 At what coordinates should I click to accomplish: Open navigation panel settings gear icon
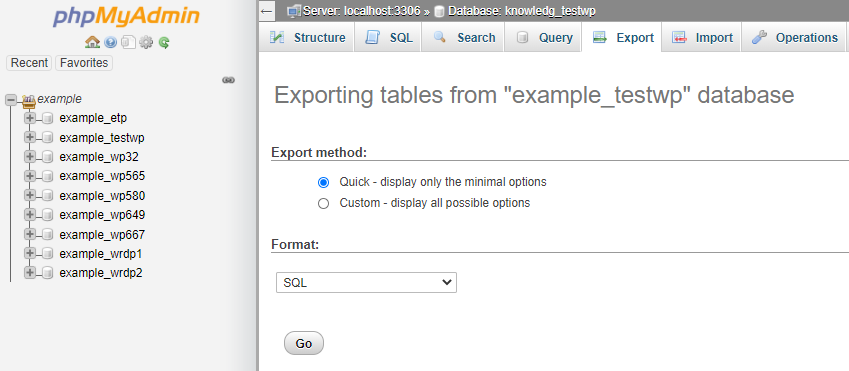click(146, 42)
